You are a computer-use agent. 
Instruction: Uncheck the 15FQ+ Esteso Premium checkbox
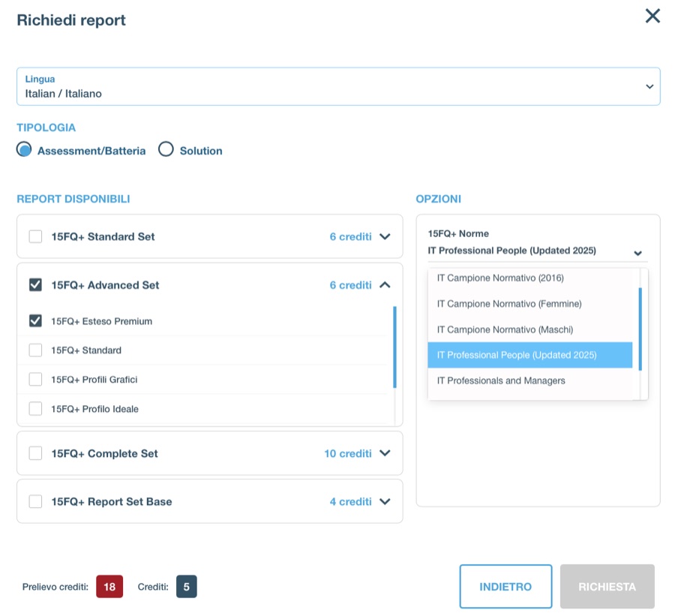click(35, 321)
